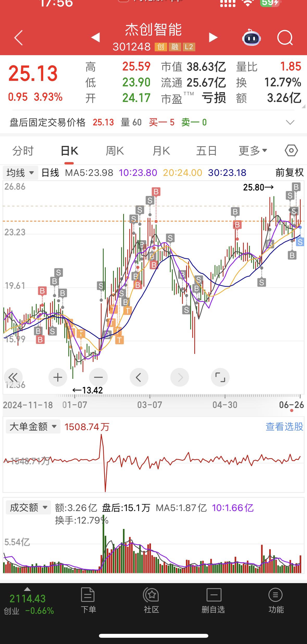Image resolution: width=307 pixels, height=644 pixels.
Task: Toggle 前复权 adjustment mode
Action: click(290, 173)
